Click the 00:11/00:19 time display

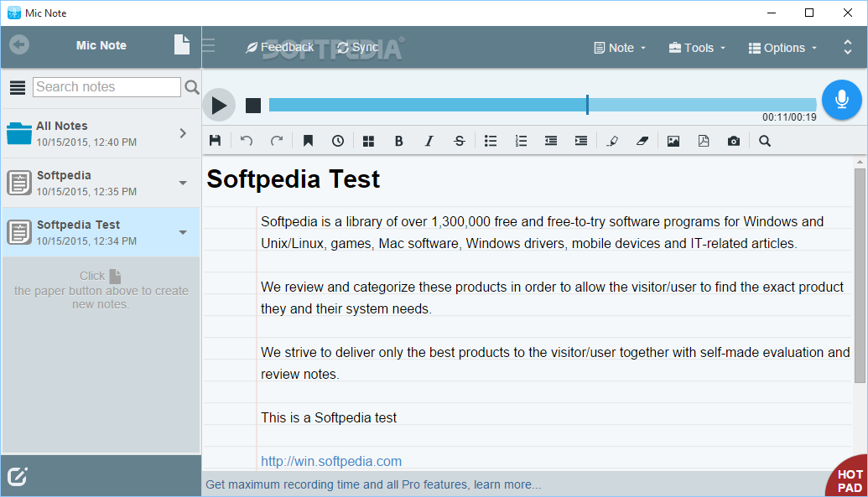click(x=789, y=117)
